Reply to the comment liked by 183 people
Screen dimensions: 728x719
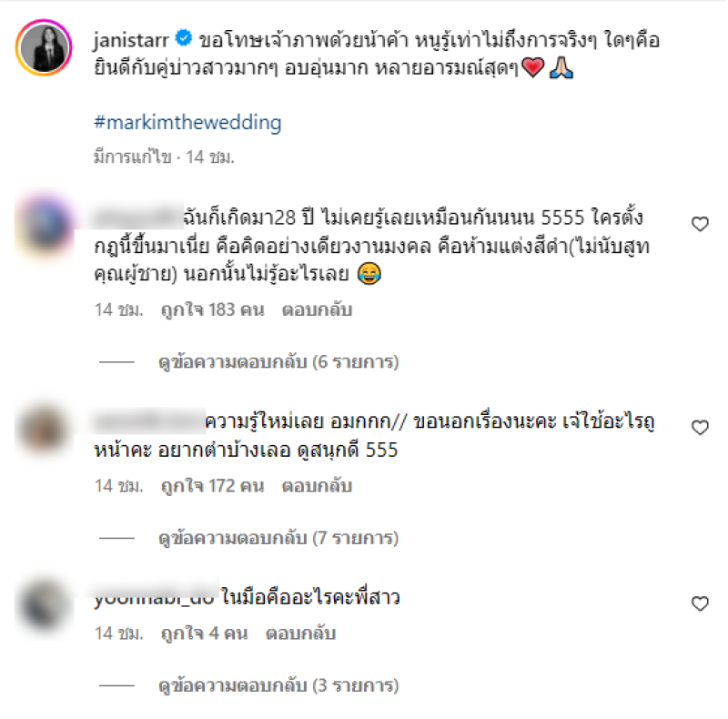pyautogui.click(x=317, y=309)
